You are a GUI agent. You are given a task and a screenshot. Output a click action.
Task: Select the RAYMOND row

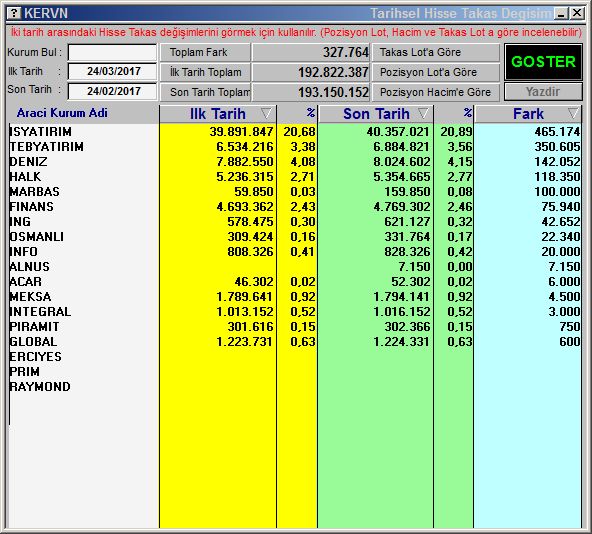point(294,387)
